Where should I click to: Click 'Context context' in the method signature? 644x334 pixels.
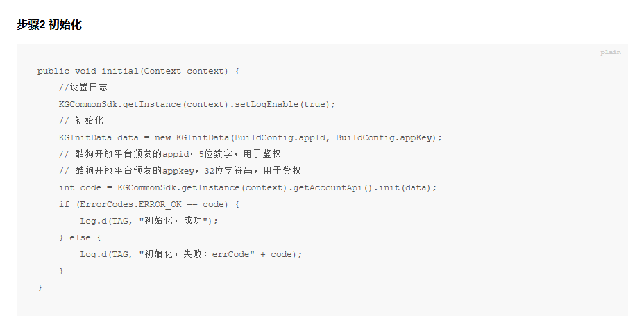(x=183, y=71)
